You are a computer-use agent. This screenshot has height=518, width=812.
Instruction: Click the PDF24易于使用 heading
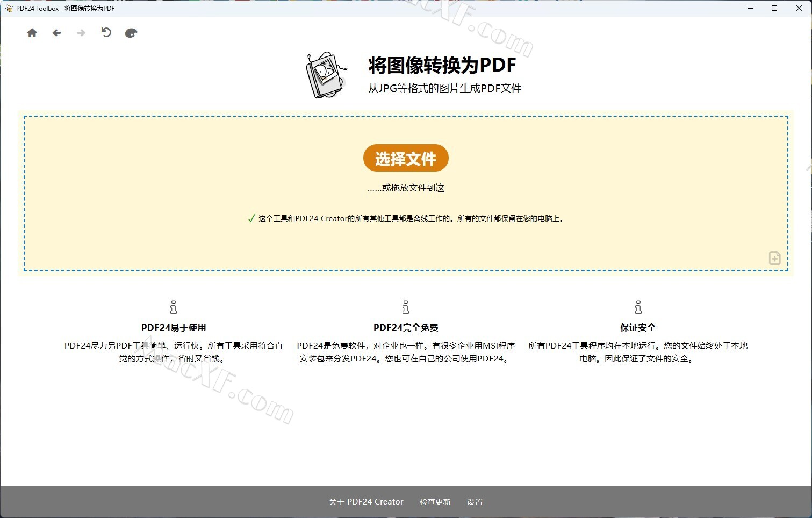(x=174, y=328)
